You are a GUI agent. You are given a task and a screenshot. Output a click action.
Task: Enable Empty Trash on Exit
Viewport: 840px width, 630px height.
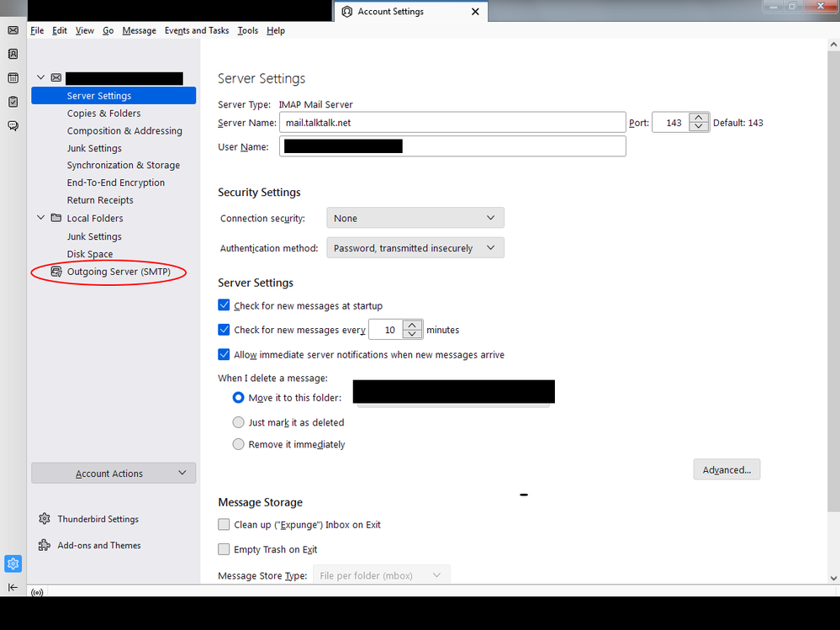coord(224,549)
